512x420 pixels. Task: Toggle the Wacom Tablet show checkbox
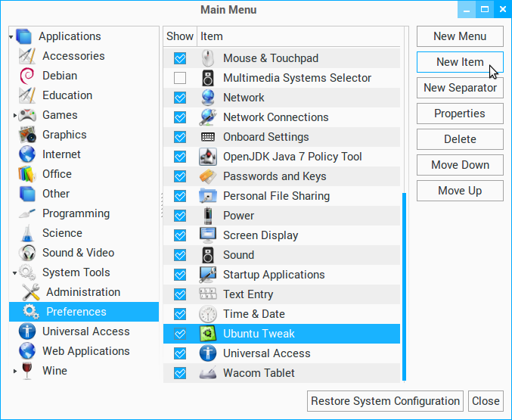click(180, 373)
